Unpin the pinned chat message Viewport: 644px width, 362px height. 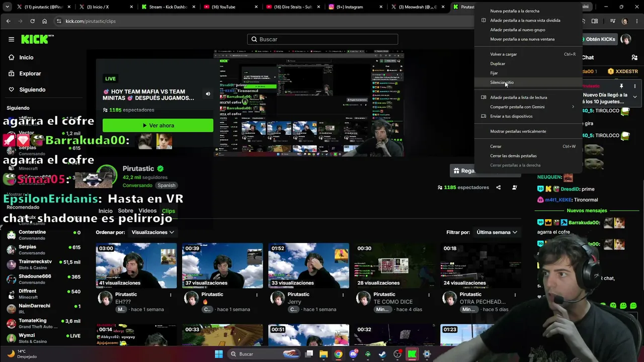point(621,86)
